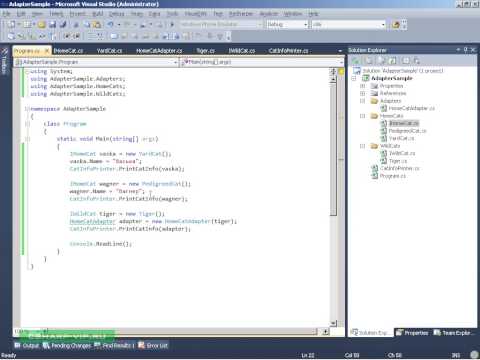Switch to the Tiger.cs tab
This screenshot has height=360, width=480.
coord(205,51)
